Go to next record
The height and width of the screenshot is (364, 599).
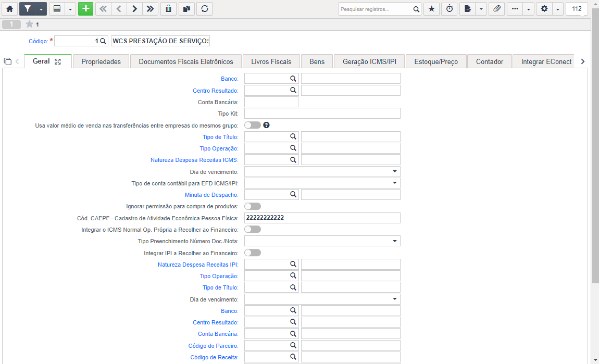tap(134, 9)
